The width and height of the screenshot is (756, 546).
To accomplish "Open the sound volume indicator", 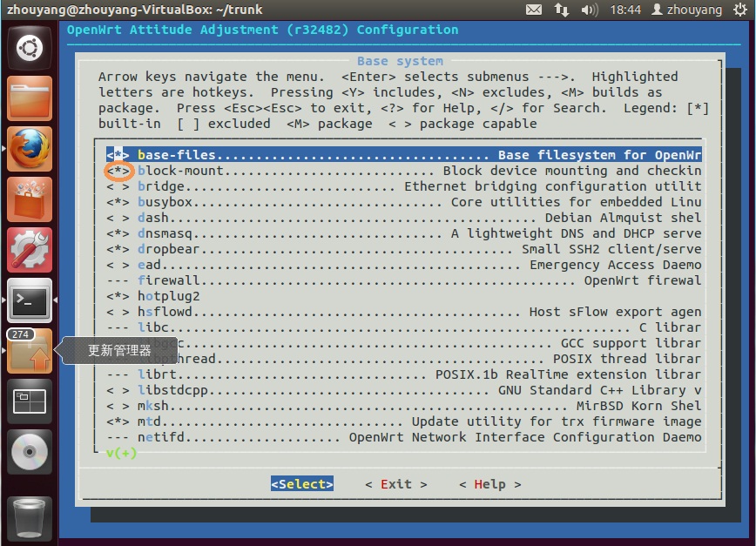I will (x=589, y=10).
